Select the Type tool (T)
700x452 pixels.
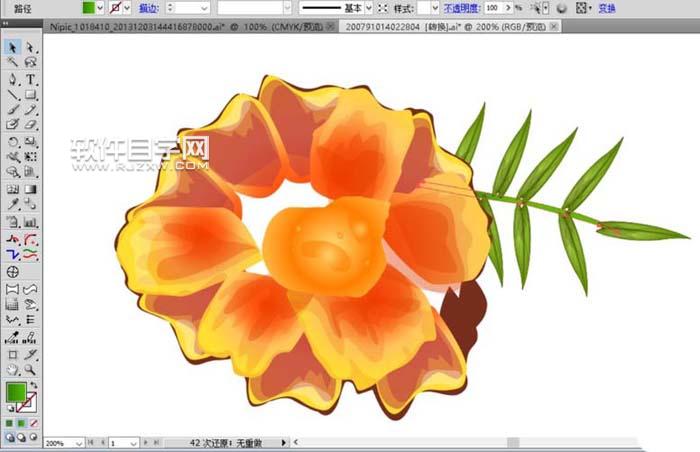31,78
